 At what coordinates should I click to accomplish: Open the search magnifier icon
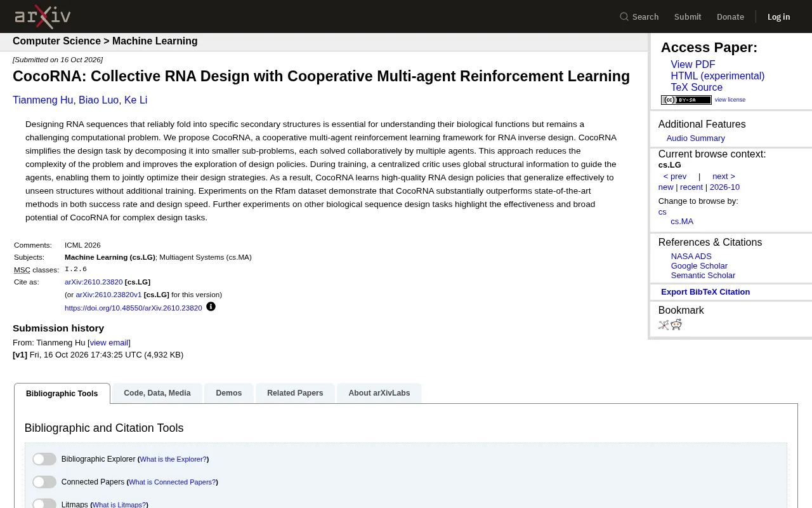624,17
